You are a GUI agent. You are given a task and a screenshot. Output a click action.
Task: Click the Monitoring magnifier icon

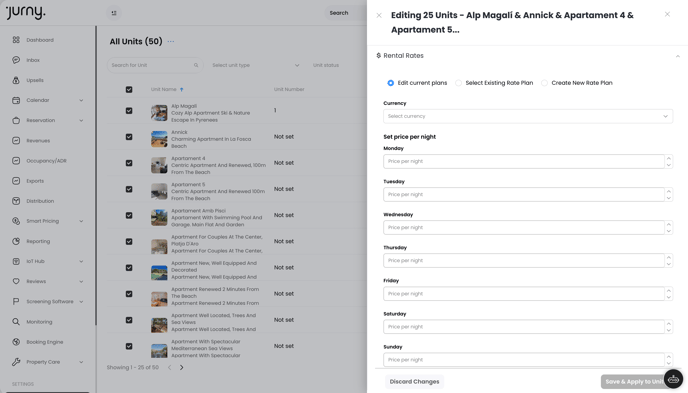pyautogui.click(x=16, y=322)
